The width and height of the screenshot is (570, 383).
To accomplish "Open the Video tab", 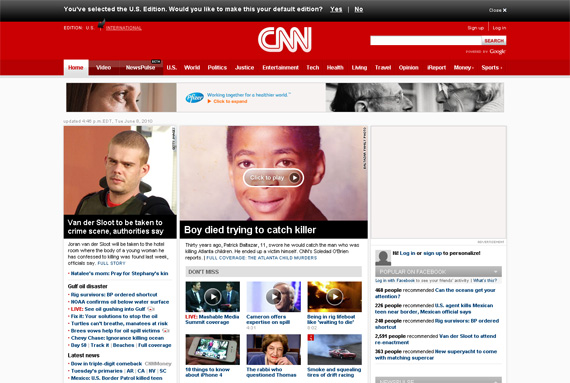I will 104,68.
